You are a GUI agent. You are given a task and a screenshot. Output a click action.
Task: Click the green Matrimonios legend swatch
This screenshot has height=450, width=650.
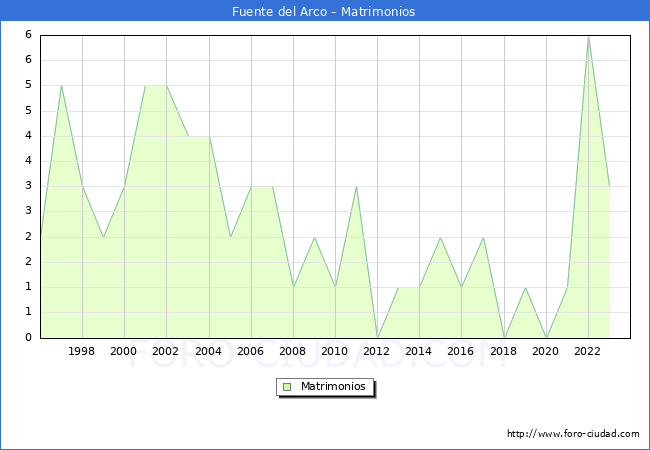(x=287, y=387)
